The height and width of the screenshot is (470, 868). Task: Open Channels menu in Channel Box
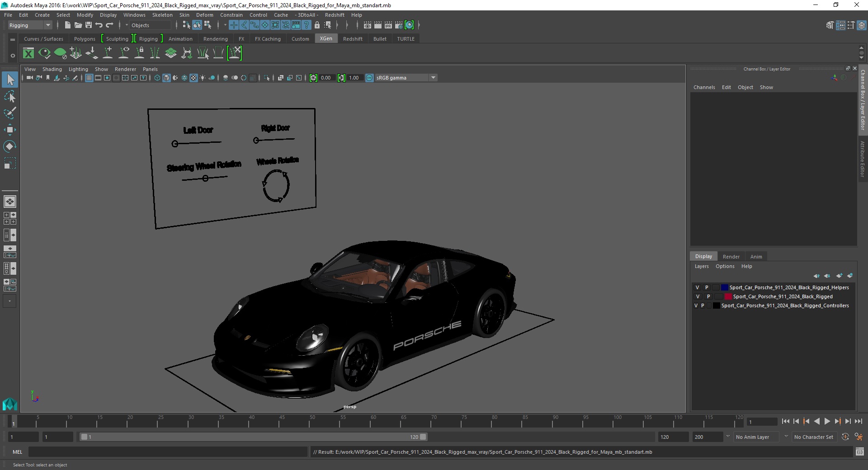[704, 87]
